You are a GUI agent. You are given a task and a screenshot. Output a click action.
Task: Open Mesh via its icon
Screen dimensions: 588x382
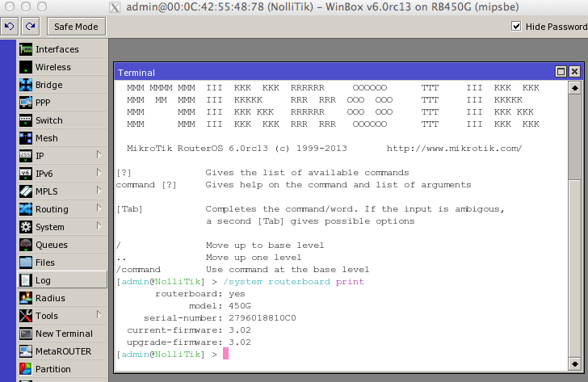[x=26, y=138]
